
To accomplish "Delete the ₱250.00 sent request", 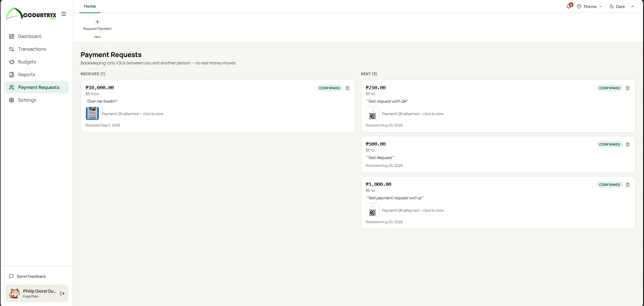I will (628, 88).
